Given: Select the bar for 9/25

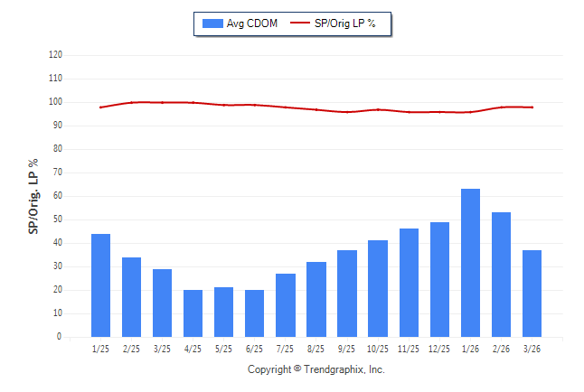Looking at the screenshot, I should (347, 294).
